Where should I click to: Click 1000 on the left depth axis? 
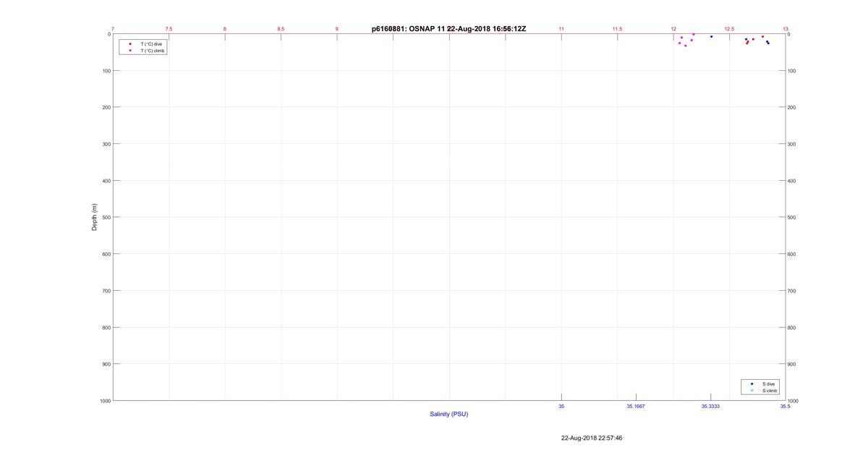click(x=105, y=401)
